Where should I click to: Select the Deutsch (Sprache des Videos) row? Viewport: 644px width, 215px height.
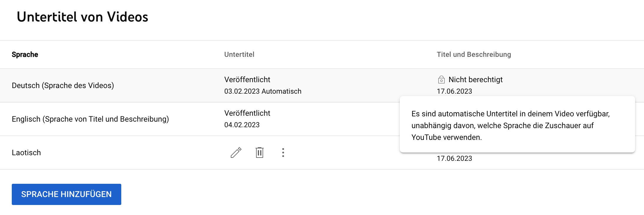point(63,85)
